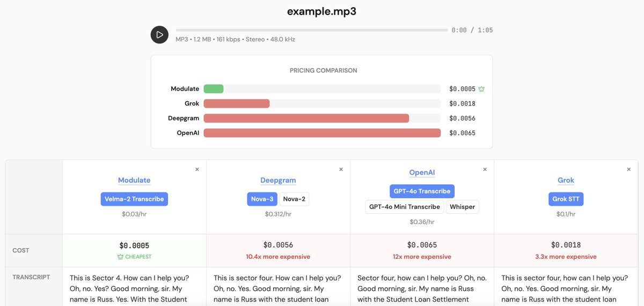Click the 10.4x more expensive label
This screenshot has width=644, height=306.
[278, 257]
